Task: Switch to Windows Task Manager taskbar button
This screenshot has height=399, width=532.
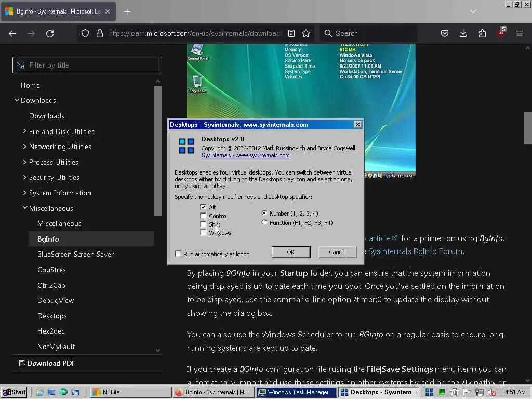Action: click(296, 392)
